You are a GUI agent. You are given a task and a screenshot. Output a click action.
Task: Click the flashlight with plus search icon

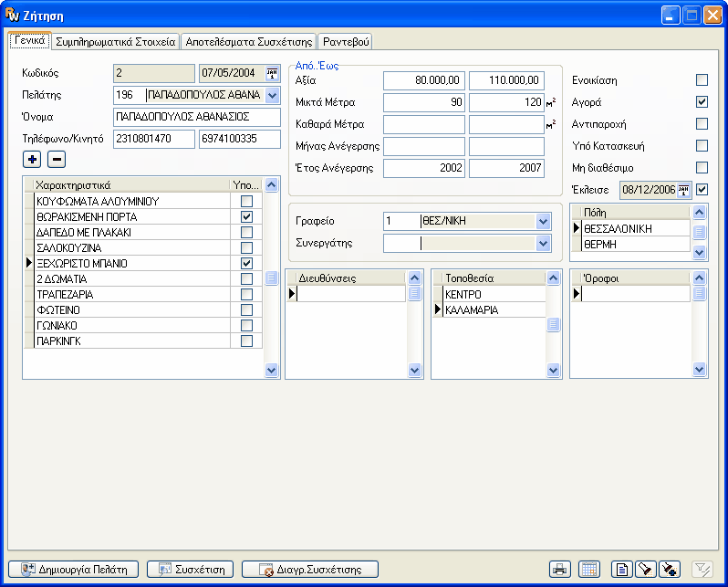coord(670,569)
